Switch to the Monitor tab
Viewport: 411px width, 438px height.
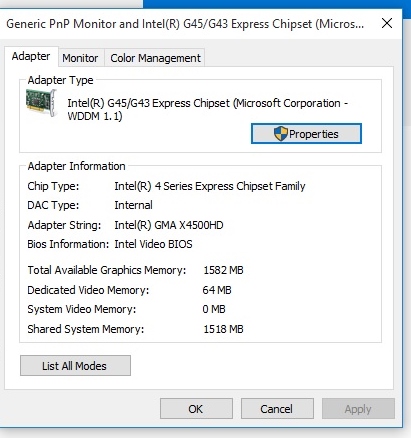pos(80,58)
